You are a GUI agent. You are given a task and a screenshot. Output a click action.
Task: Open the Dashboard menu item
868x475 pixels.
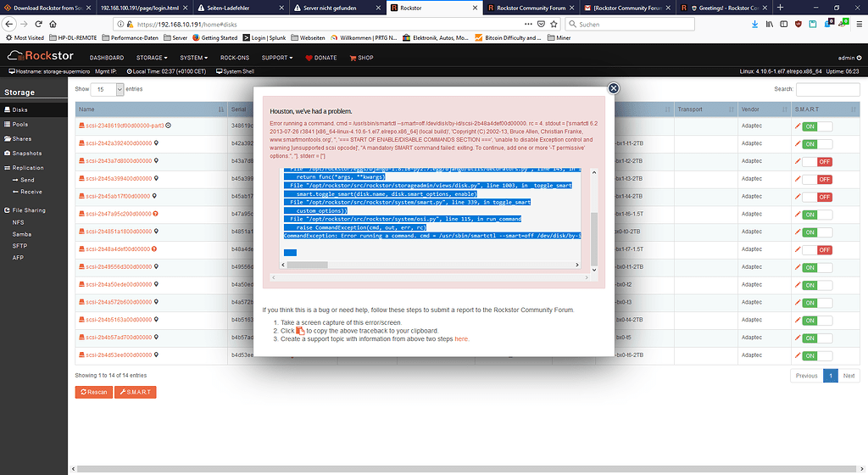107,58
